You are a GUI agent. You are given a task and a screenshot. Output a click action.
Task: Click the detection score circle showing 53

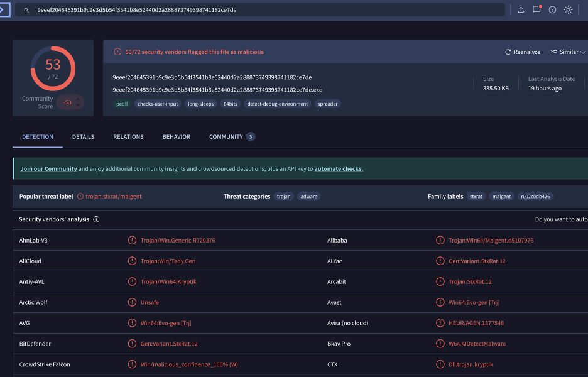pos(53,68)
